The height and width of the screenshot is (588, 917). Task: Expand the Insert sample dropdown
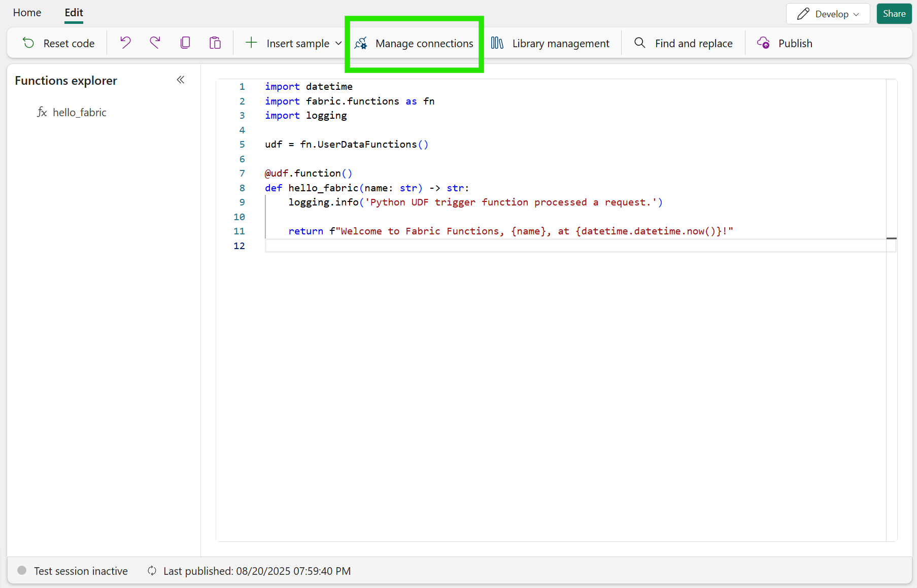339,43
